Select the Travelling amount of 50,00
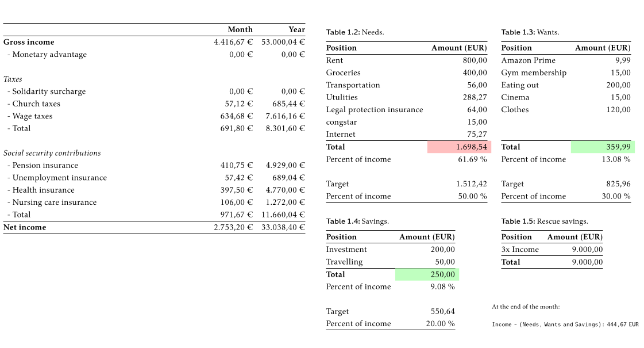Viewport: 644px width, 348px height. point(446,262)
